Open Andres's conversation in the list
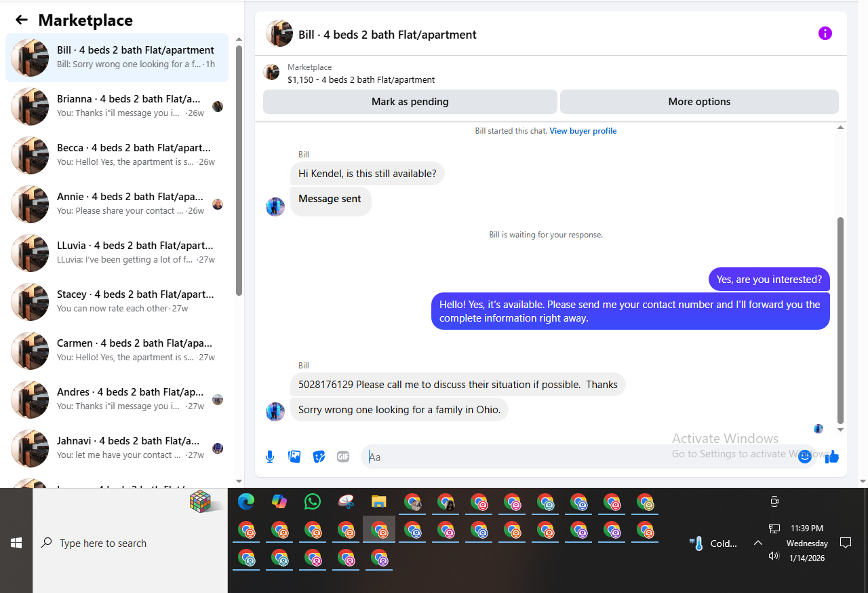868x593 pixels. [117, 400]
